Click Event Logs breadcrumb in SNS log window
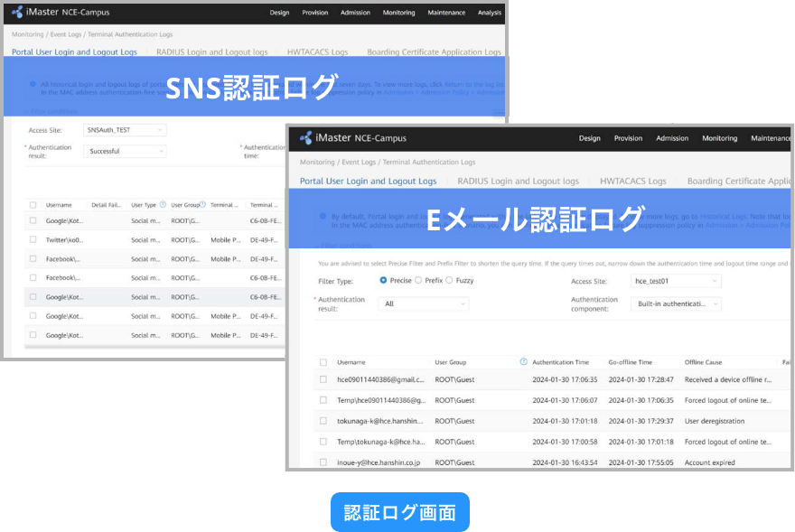This screenshot has width=795, height=532. tap(66, 34)
